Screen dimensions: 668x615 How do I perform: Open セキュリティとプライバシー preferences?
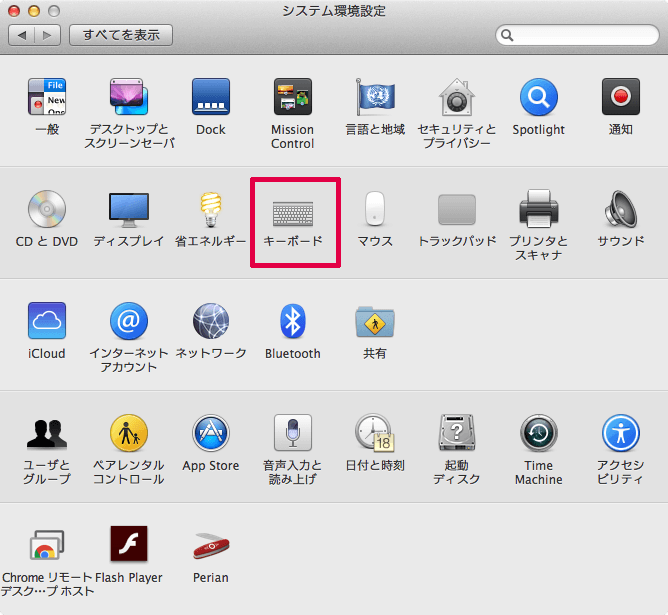point(457,97)
